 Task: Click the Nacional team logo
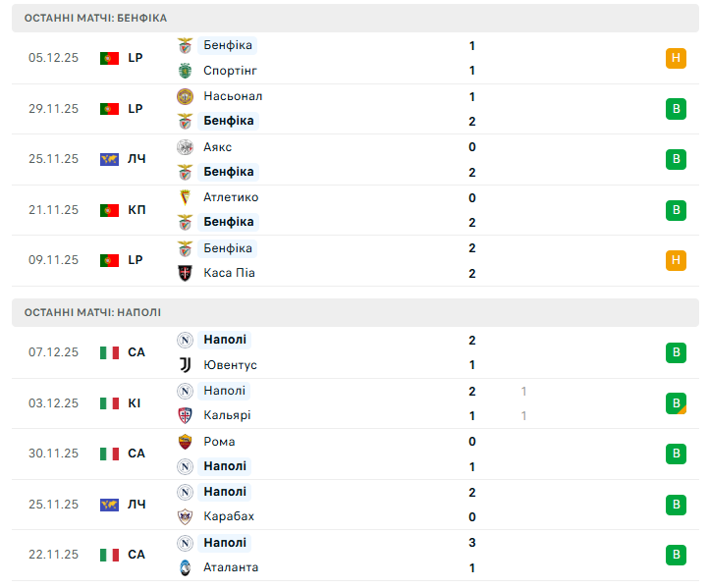coord(185,96)
